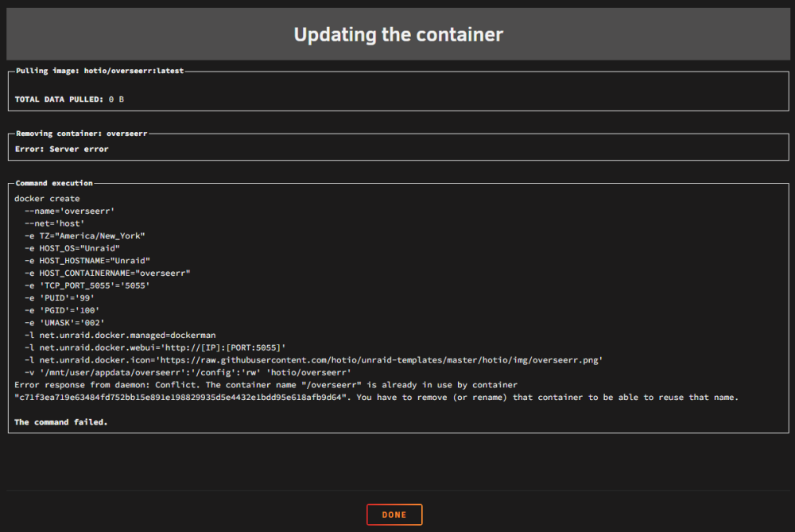Select the 'PUID'='99' line
This screenshot has height=532, width=795.
pos(60,298)
